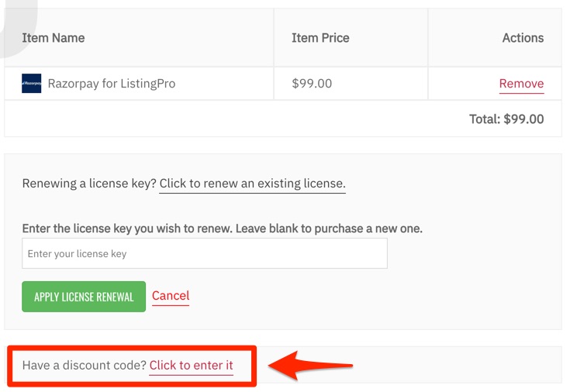The width and height of the screenshot is (570, 392).
Task: Cancel the license renewal form
Action: click(171, 296)
